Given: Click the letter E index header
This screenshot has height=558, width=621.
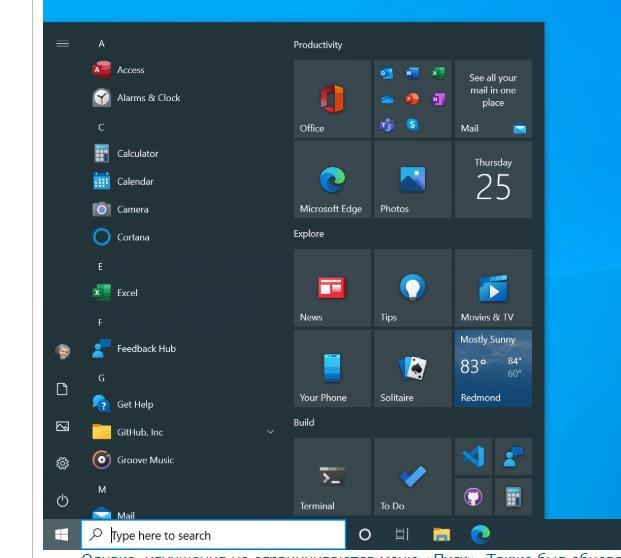Looking at the screenshot, I should pos(101,267).
